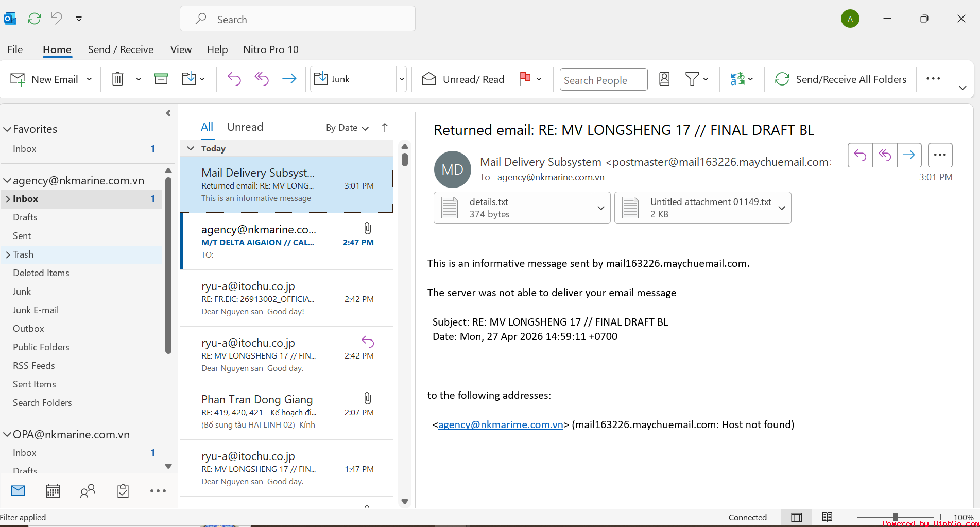Open Customize Quick Access Toolbar arrow
This screenshot has height=527, width=980.
79,19
